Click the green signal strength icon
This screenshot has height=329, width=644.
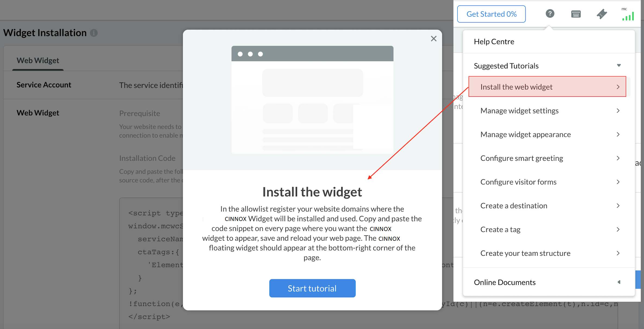[628, 16]
